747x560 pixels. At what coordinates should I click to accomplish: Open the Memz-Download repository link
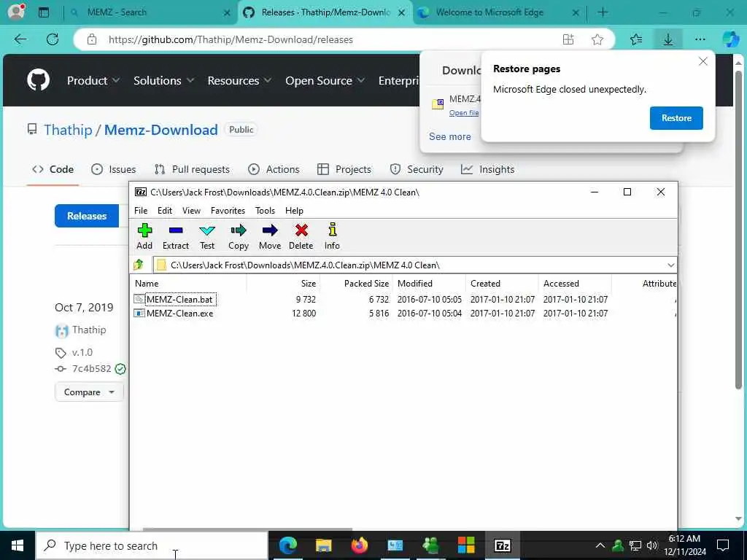(x=161, y=130)
